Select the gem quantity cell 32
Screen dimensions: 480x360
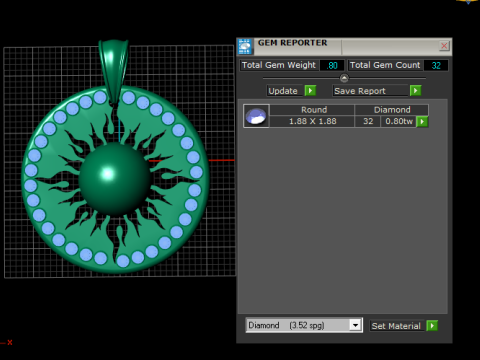368,121
